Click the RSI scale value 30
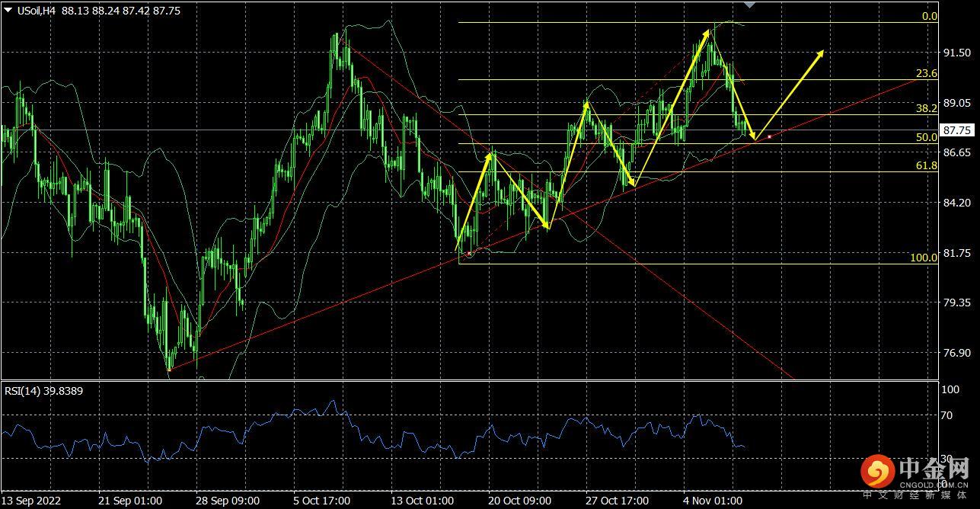The width and height of the screenshot is (980, 509). (947, 458)
